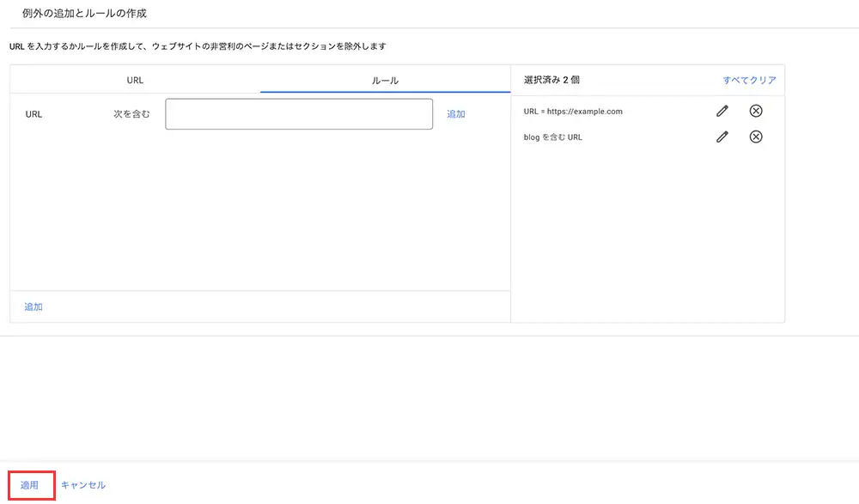Switch to the ルール tab

click(x=385, y=80)
